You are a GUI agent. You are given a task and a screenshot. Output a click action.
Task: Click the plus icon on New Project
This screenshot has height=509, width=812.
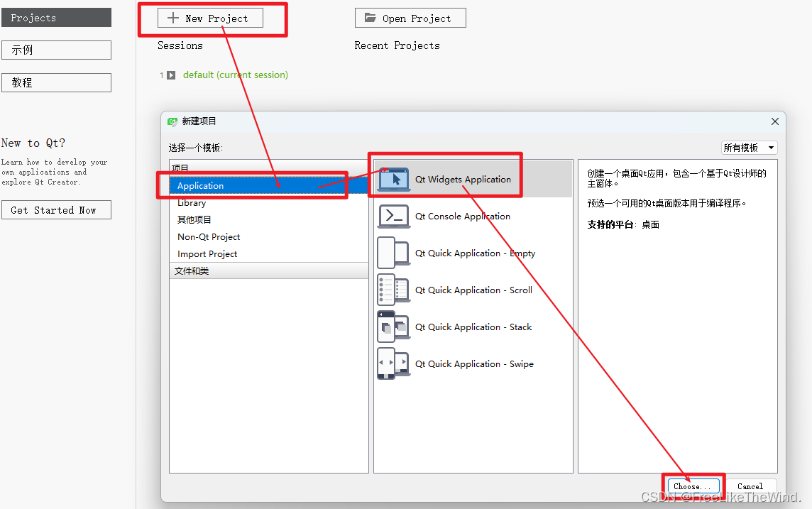point(173,18)
